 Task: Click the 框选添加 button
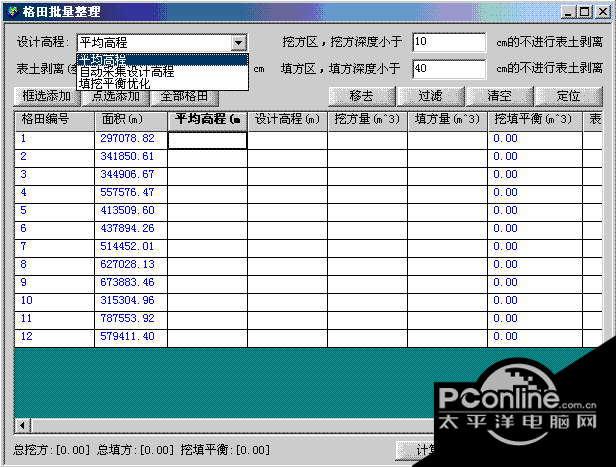[47, 96]
